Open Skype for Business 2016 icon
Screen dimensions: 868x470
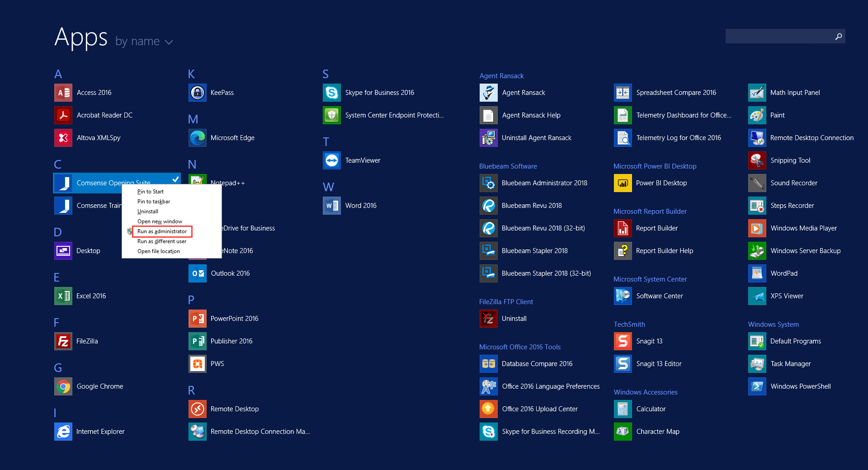pos(332,93)
